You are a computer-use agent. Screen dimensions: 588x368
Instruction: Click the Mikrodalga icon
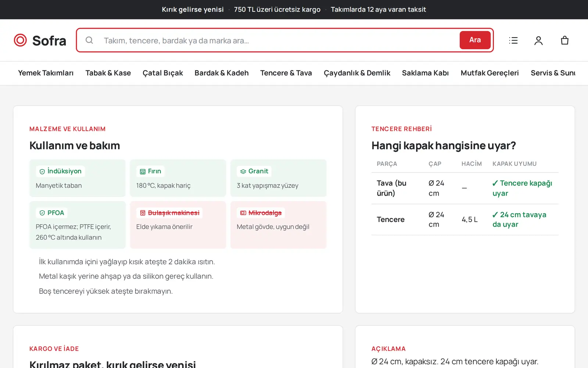tap(243, 213)
